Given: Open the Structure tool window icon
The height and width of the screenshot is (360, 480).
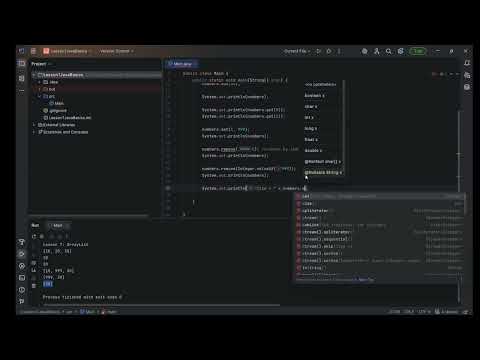Looking at the screenshot, I should click(x=22, y=78).
